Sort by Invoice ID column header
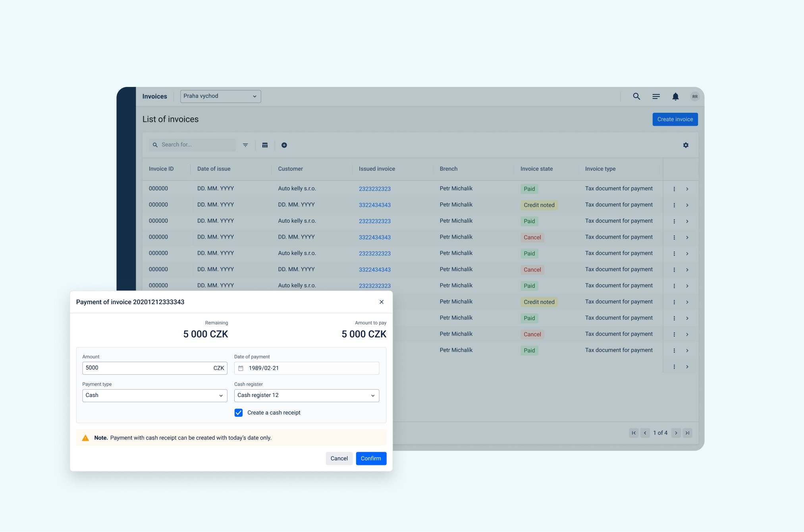The image size is (804, 532). (161, 169)
